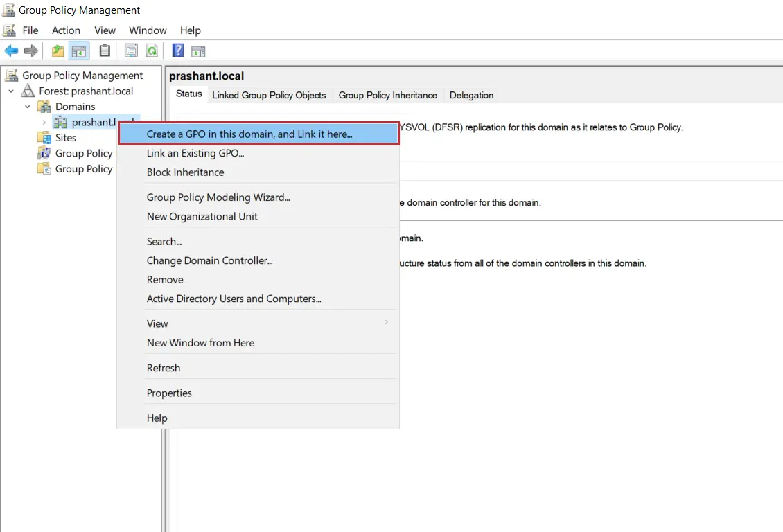Choose New Window from Here
The height and width of the screenshot is (532, 783).
(x=258, y=343)
